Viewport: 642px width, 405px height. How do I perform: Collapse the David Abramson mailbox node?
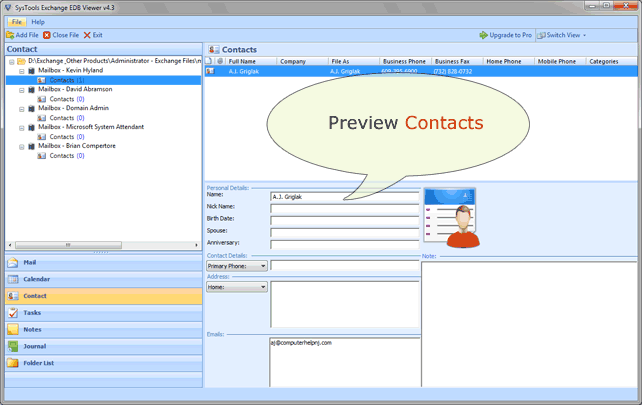tap(22, 90)
